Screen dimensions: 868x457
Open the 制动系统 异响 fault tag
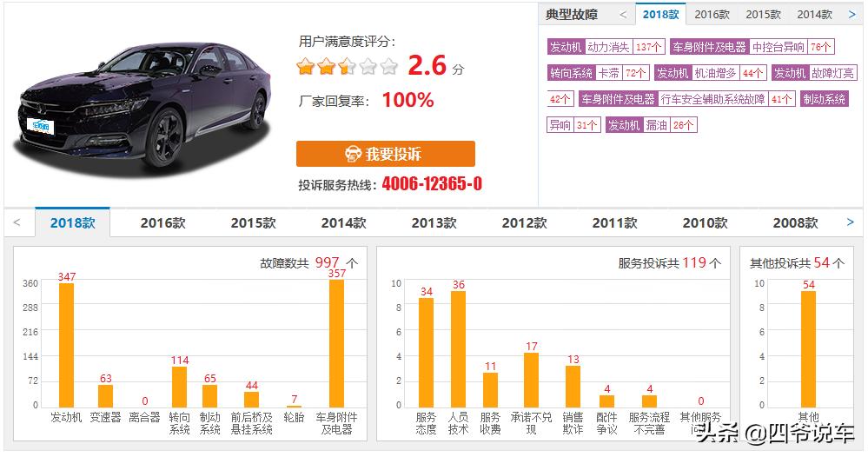pyautogui.click(x=825, y=99)
